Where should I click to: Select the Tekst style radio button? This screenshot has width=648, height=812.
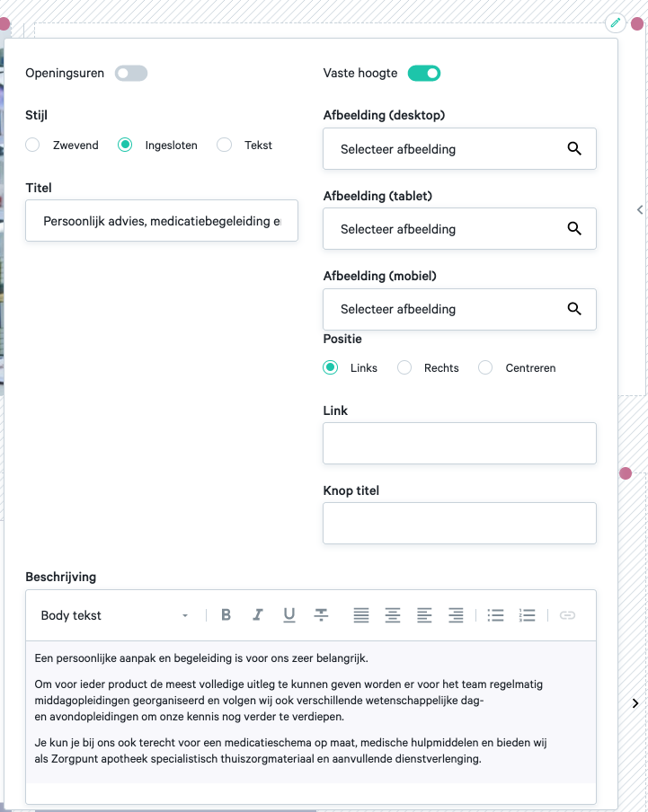(x=225, y=145)
